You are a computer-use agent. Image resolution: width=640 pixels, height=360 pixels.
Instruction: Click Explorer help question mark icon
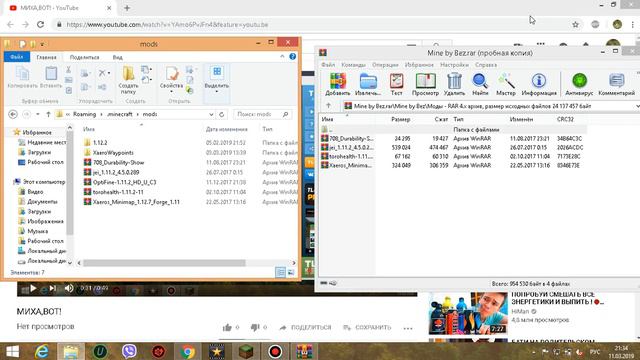[x=293, y=57]
